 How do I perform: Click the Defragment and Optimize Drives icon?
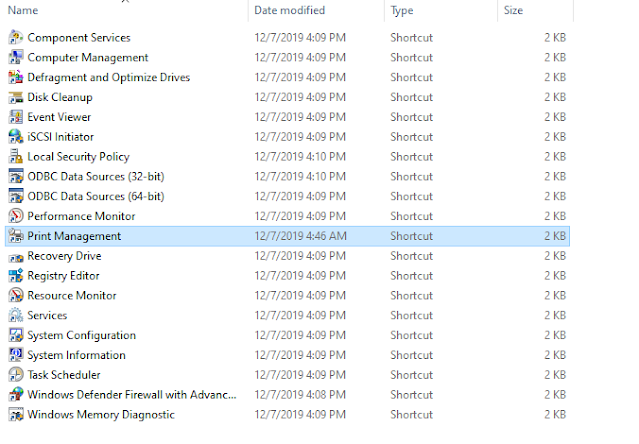16,77
